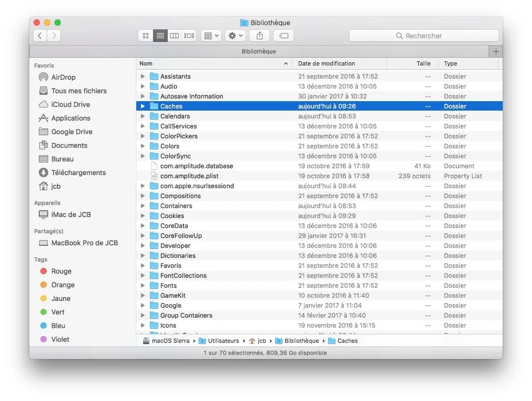Open the item arrangement dropdown
This screenshot has width=532, height=401.
pos(211,36)
